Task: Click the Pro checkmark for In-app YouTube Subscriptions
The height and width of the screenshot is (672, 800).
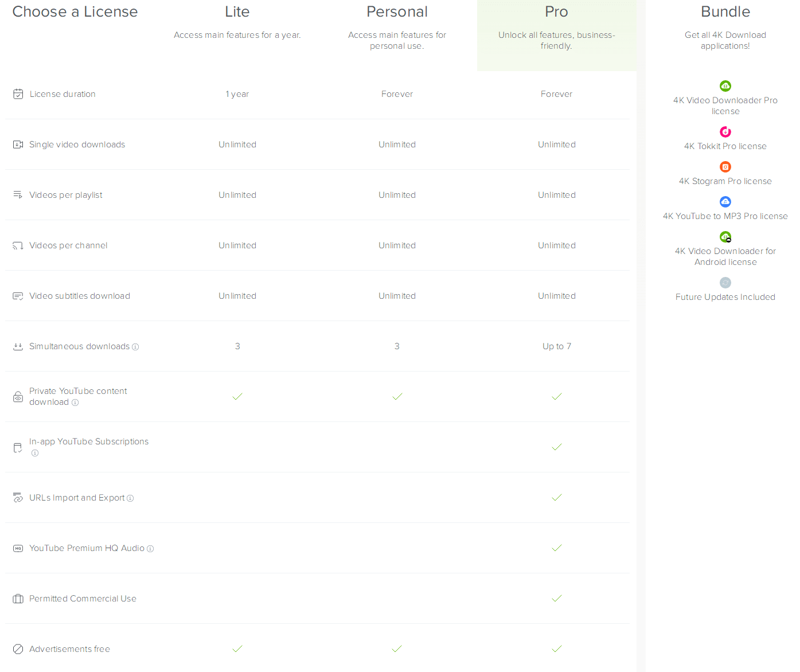Action: click(557, 447)
